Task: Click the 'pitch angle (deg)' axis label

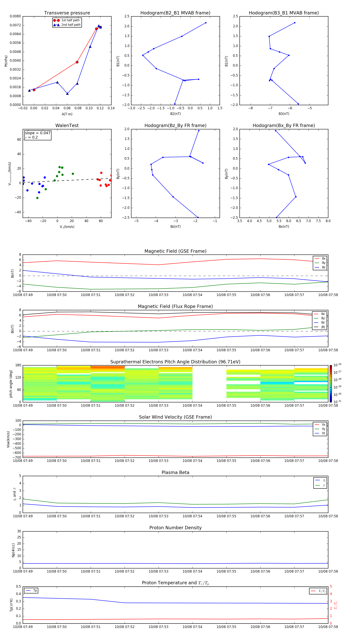Action: 11,384
